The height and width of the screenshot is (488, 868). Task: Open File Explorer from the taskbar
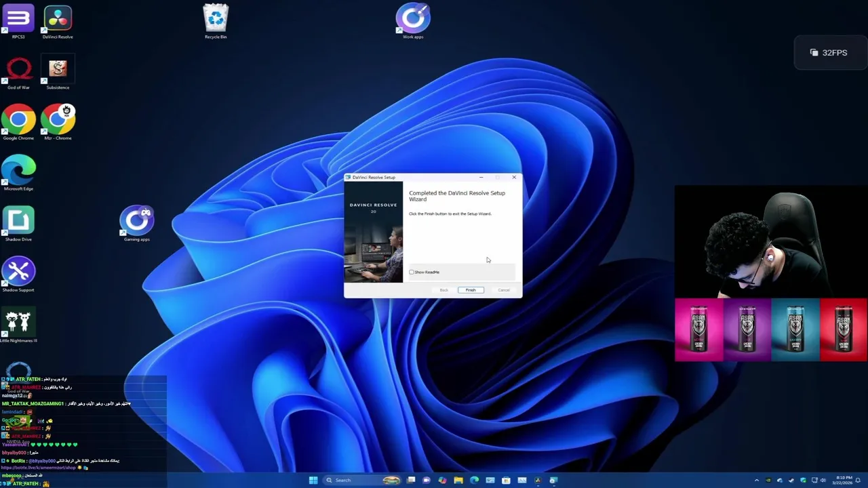458,481
